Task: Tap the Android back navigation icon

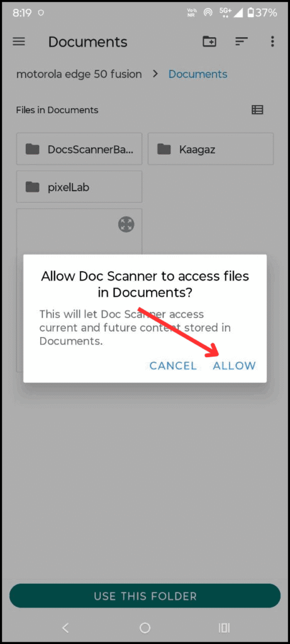Action: click(x=65, y=628)
